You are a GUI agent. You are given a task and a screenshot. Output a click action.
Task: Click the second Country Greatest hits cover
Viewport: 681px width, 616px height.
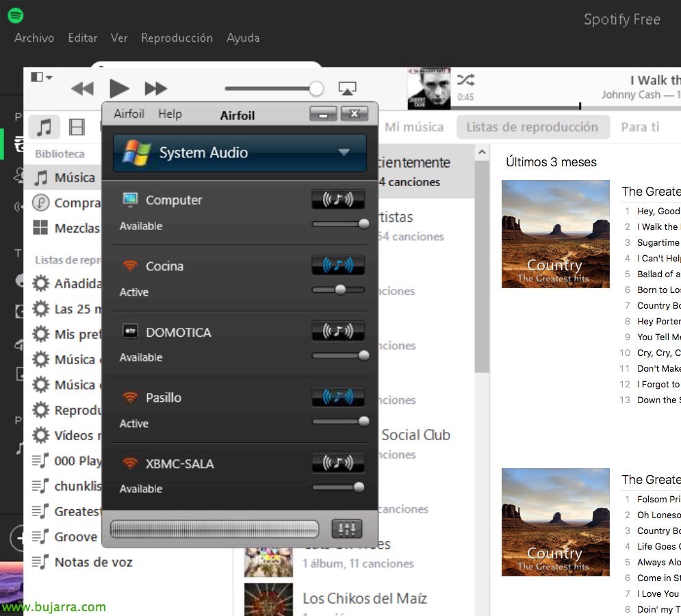[556, 522]
